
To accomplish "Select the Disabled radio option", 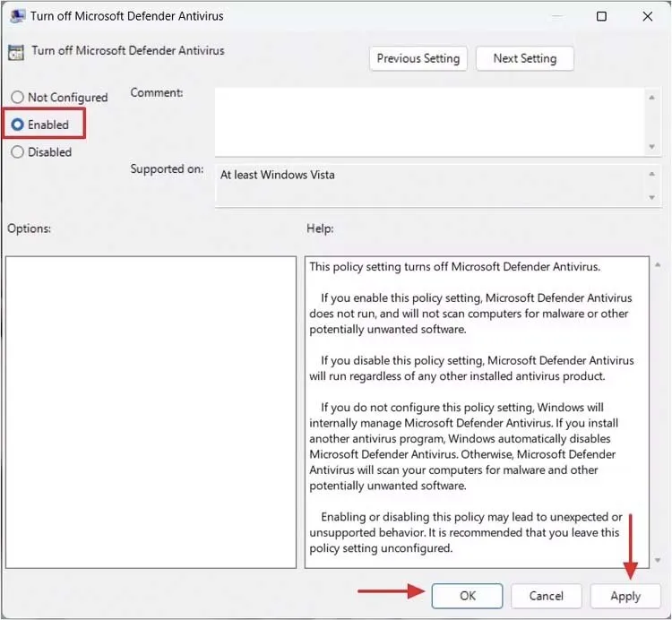I will [x=18, y=152].
